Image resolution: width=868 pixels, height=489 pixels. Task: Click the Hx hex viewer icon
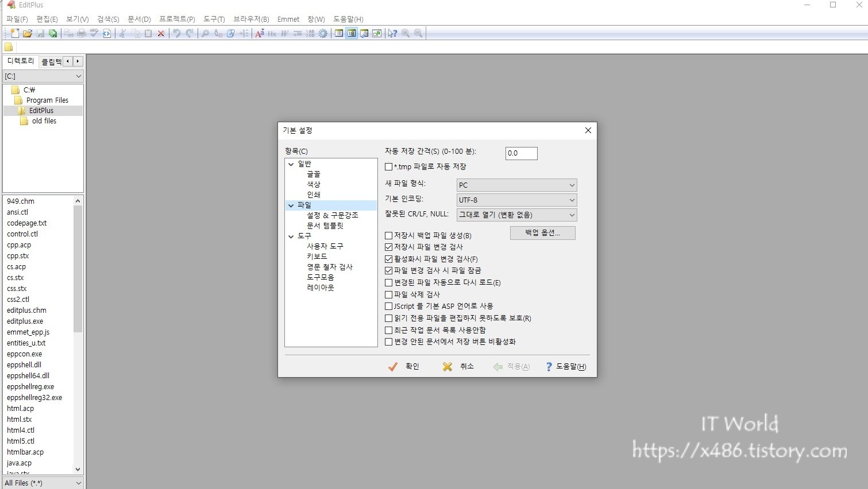point(272,33)
